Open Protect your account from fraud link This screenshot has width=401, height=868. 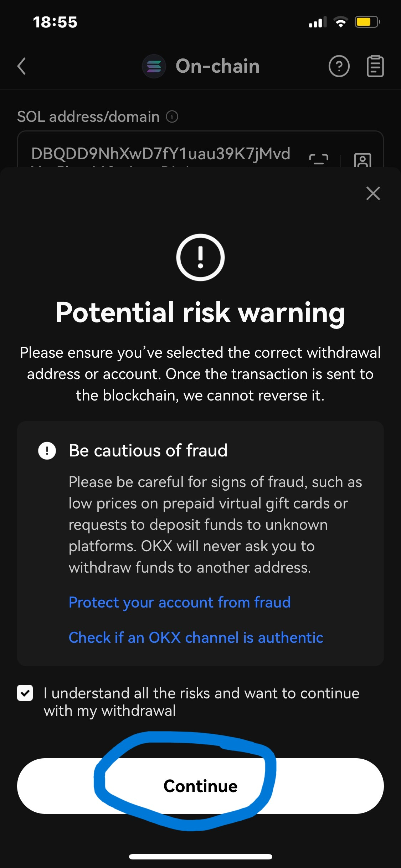point(180,603)
